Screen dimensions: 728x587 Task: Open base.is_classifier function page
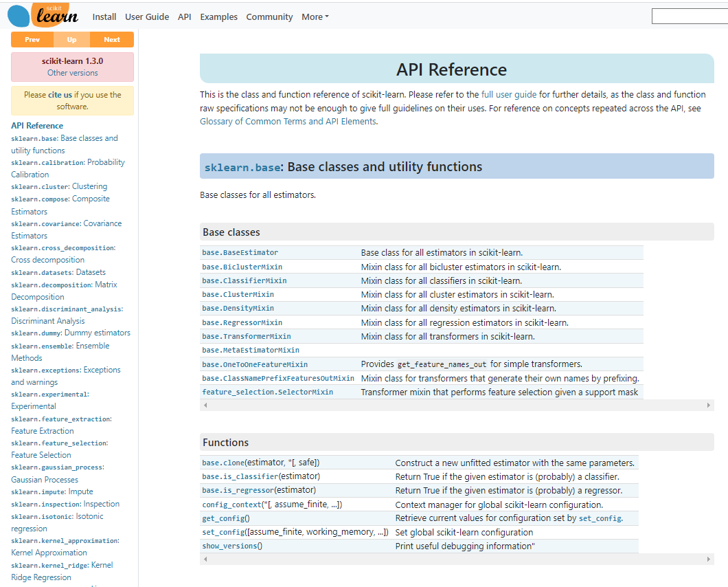click(x=240, y=476)
